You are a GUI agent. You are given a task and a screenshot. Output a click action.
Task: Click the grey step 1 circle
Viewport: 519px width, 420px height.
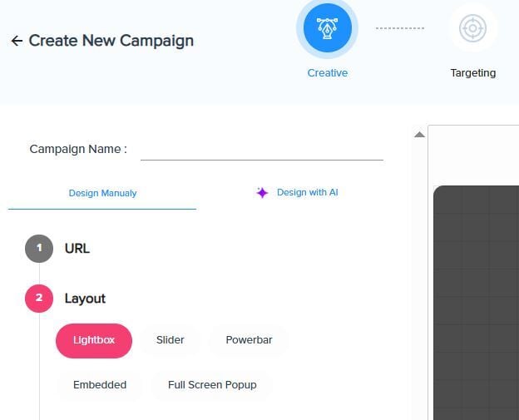[39, 249]
